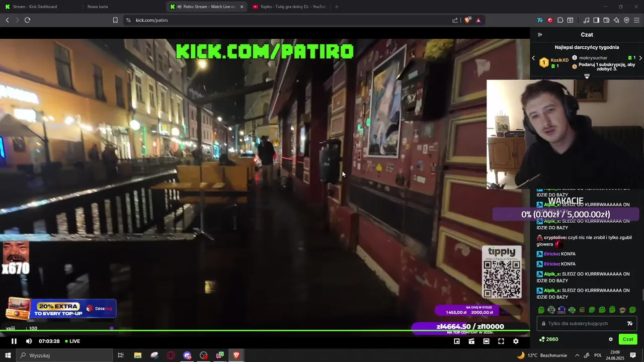Open clock showing 23:09 date
Image resolution: width=644 pixels, height=362 pixels.
[615, 355]
